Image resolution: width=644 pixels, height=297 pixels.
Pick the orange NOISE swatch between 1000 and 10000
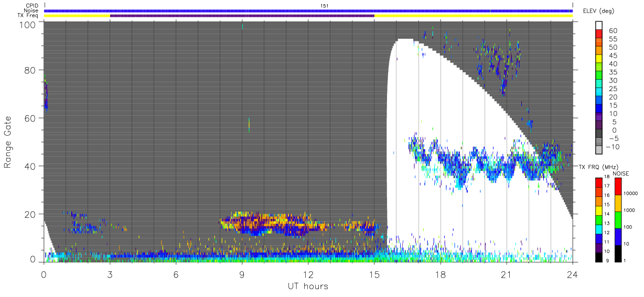click(x=618, y=204)
